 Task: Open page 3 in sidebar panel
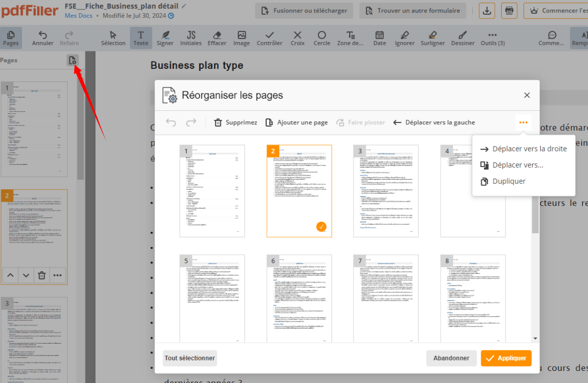34,340
